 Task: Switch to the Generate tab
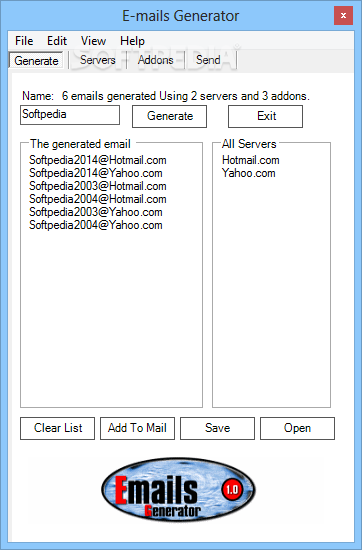(36, 61)
